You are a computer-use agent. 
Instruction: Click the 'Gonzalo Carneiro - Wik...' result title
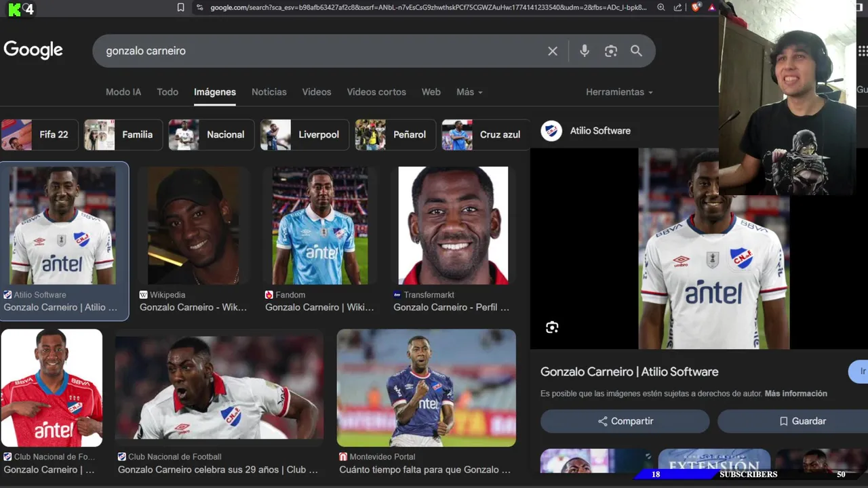(193, 307)
